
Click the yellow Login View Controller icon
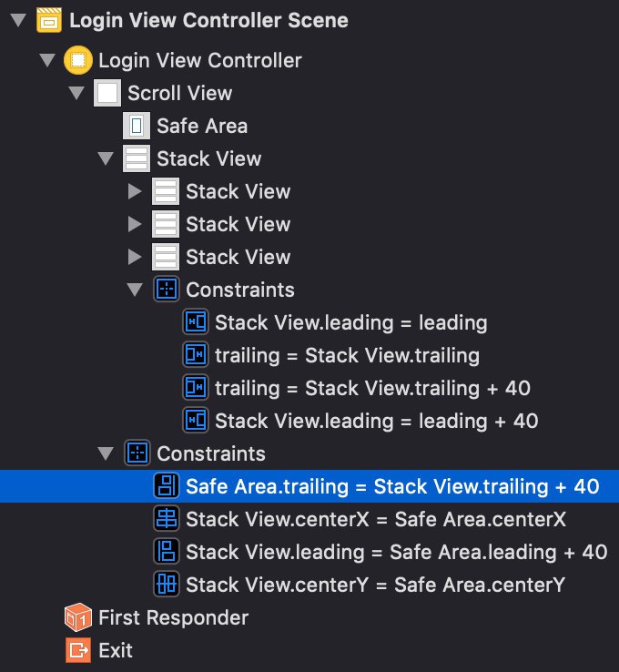(77, 61)
